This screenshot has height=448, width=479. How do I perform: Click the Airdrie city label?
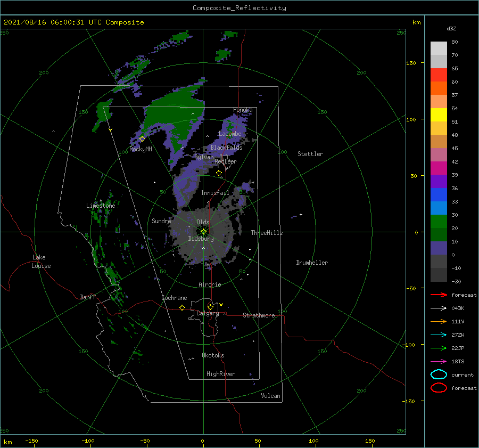pyautogui.click(x=210, y=284)
